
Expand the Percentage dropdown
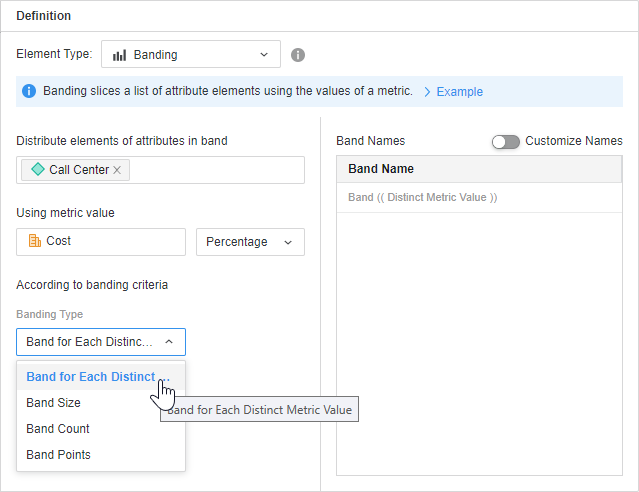tap(250, 242)
